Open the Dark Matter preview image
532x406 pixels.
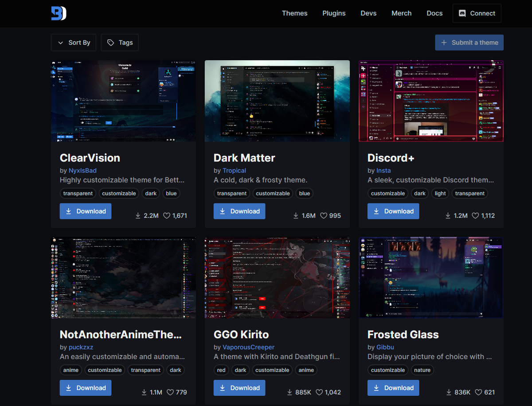277,101
